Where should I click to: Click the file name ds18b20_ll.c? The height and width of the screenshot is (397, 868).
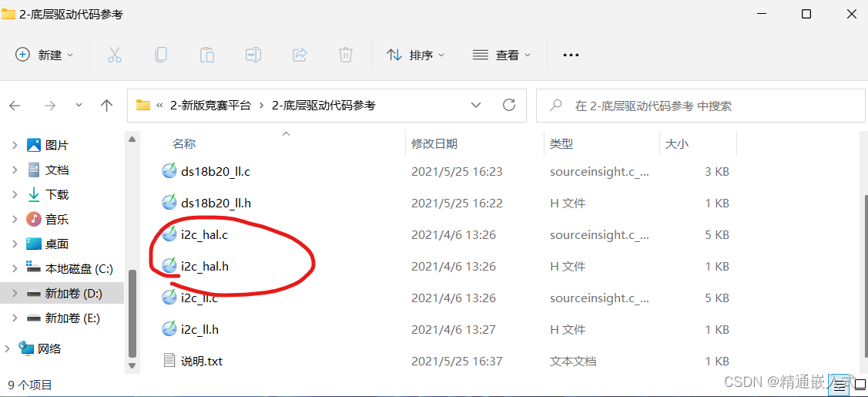[216, 172]
